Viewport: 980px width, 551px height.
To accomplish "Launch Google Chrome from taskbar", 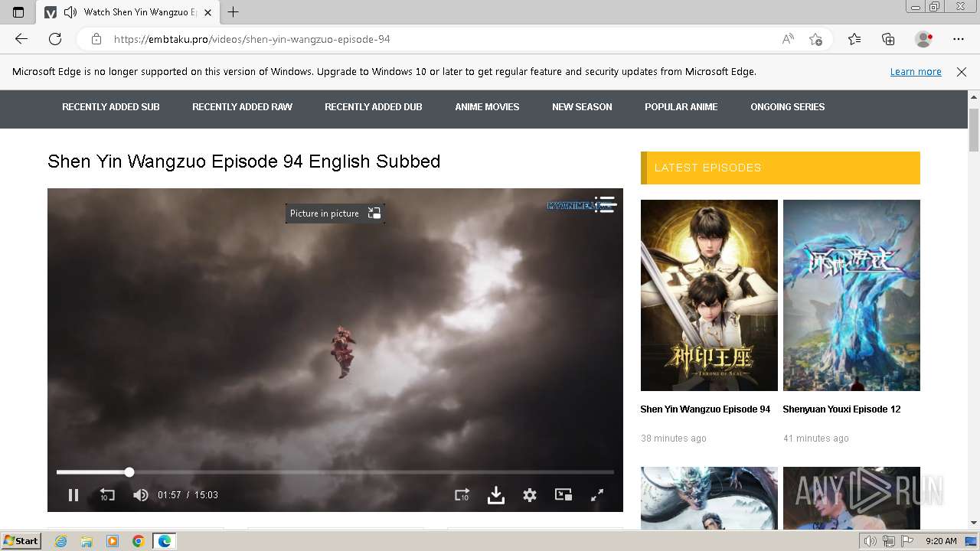I will (x=139, y=541).
